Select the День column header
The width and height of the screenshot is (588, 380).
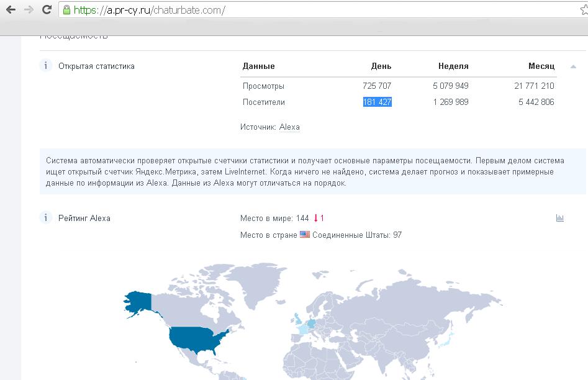coord(381,66)
